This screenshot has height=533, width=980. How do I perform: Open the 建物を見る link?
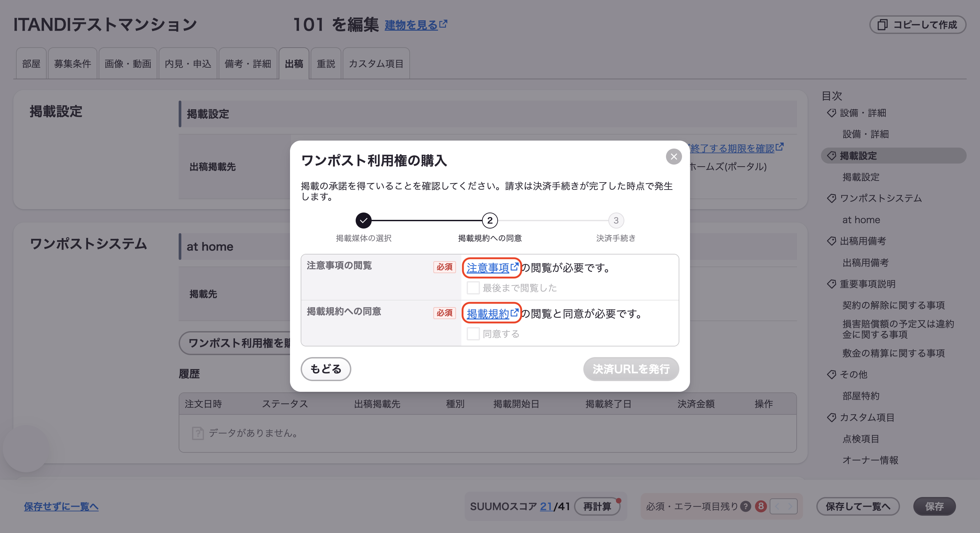tap(415, 25)
